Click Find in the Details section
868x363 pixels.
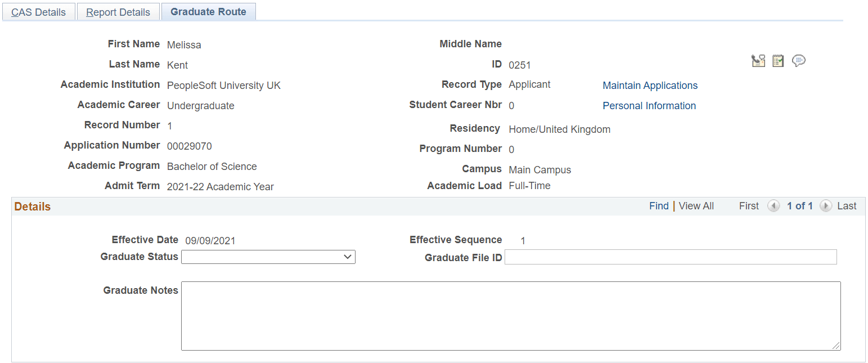pyautogui.click(x=659, y=205)
